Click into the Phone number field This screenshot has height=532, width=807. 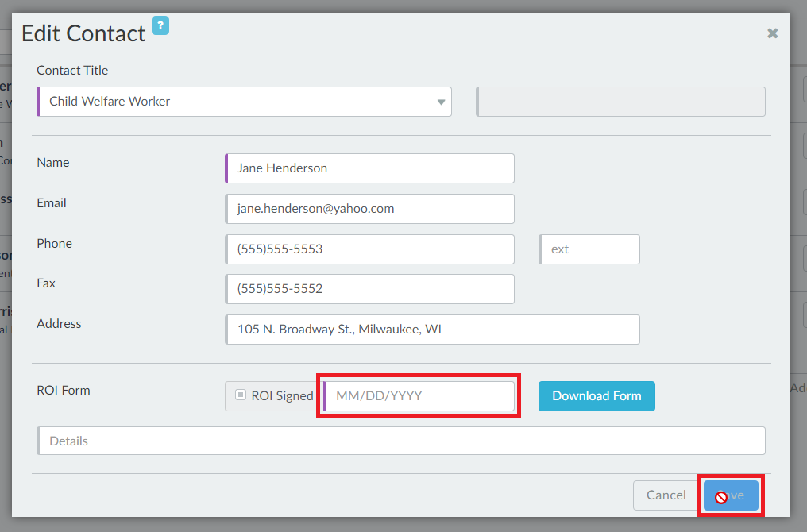(x=370, y=249)
